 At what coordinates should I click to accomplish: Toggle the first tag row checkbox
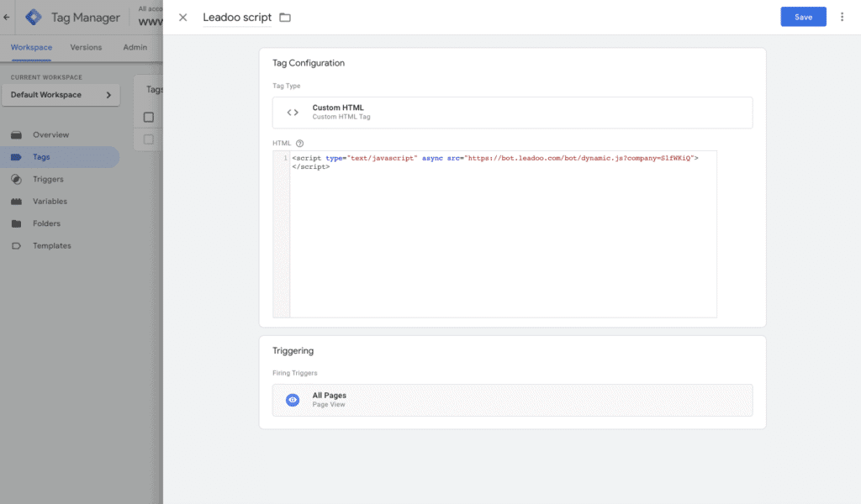[149, 139]
